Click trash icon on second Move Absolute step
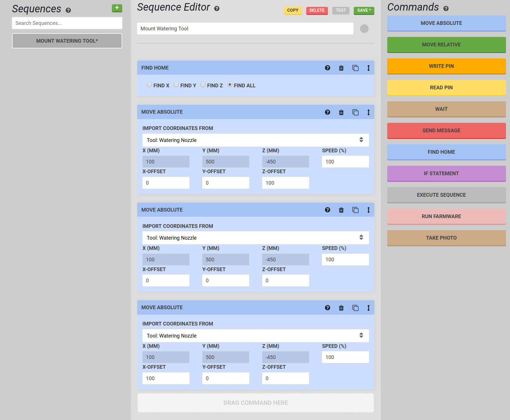Screen dimensions: 510x420 click(341, 210)
